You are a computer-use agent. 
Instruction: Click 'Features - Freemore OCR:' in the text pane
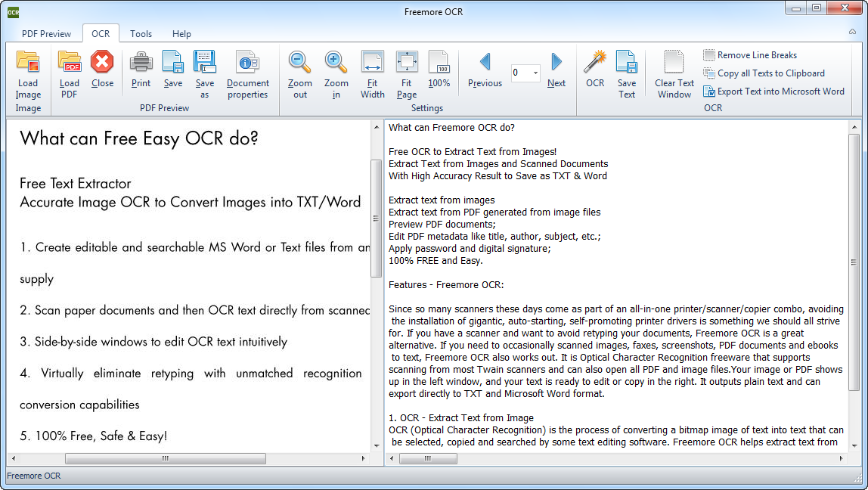[x=446, y=284]
